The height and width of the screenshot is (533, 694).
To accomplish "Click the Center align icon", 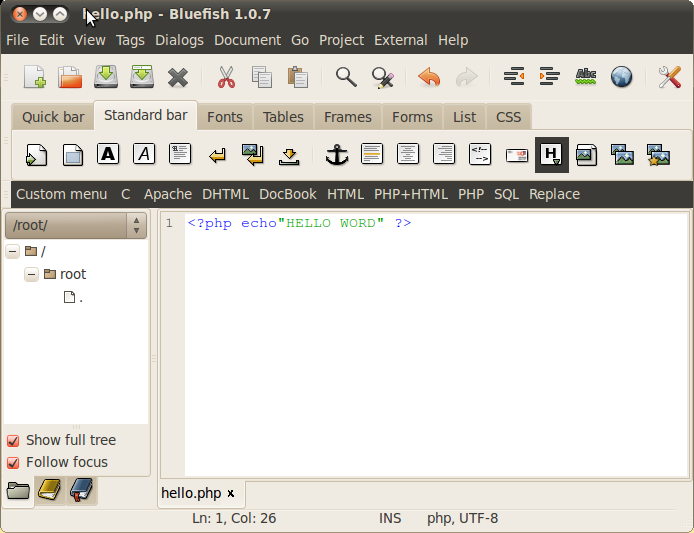I will click(x=408, y=154).
